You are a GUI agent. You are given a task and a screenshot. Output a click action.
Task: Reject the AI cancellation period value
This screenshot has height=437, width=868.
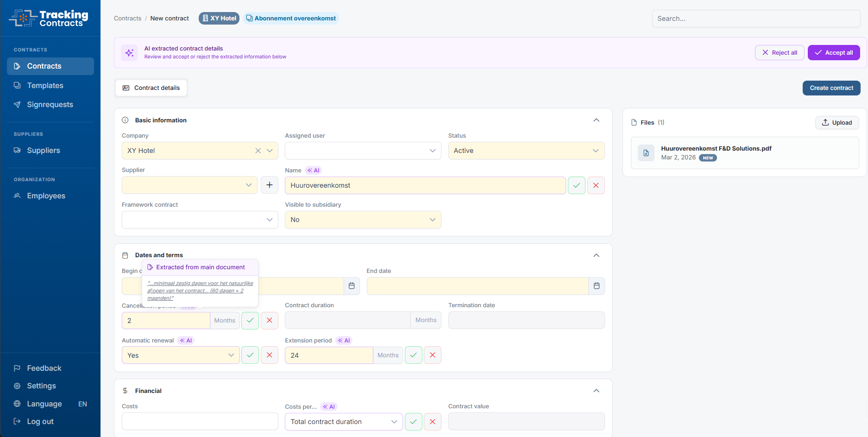point(269,320)
